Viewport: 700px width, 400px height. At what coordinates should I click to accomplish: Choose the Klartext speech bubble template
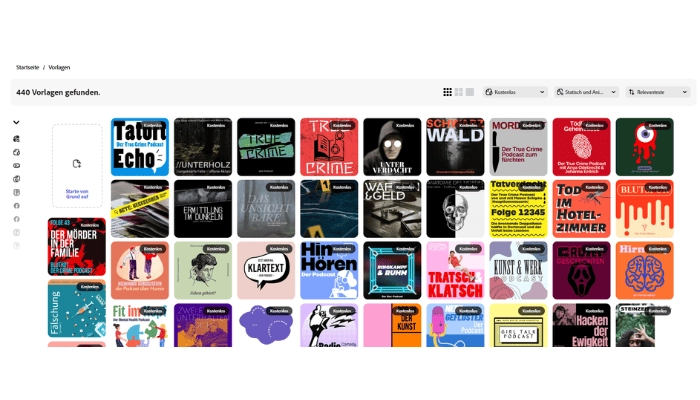[x=266, y=271]
